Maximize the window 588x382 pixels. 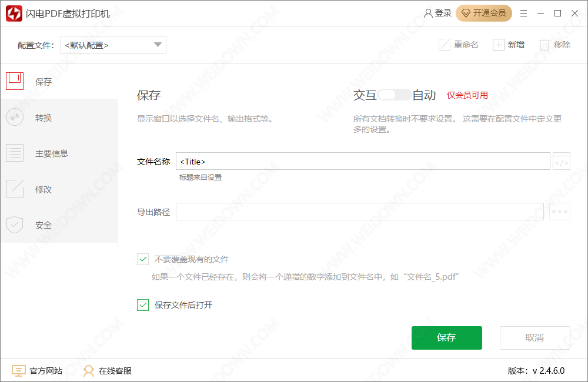pos(557,14)
